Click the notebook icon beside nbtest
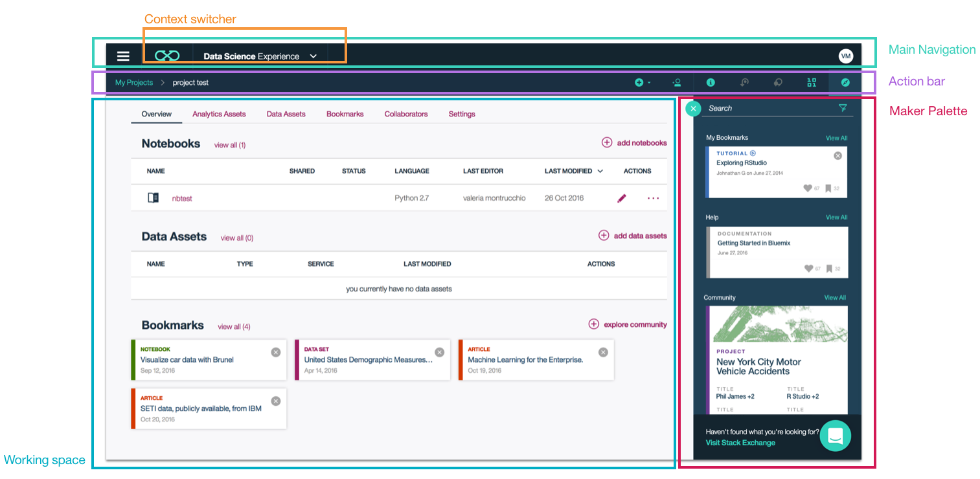This screenshot has height=479, width=980. pos(153,198)
